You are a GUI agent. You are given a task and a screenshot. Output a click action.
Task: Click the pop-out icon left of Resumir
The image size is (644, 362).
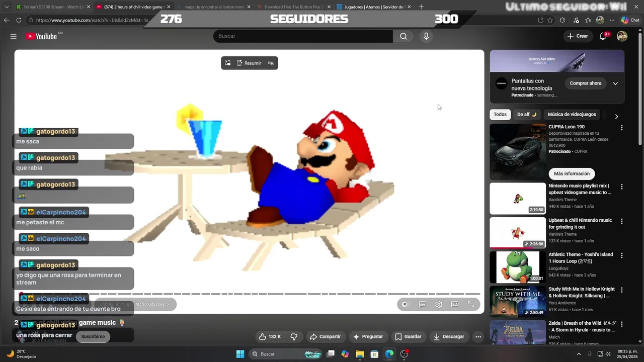(227, 63)
